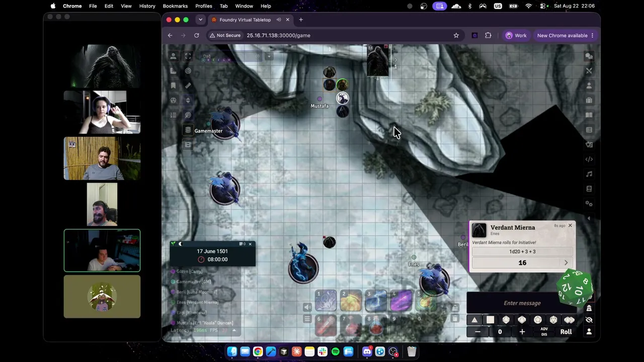The height and width of the screenshot is (362, 644).
Task: Click the Roll button in dice tray
Action: [566, 332]
